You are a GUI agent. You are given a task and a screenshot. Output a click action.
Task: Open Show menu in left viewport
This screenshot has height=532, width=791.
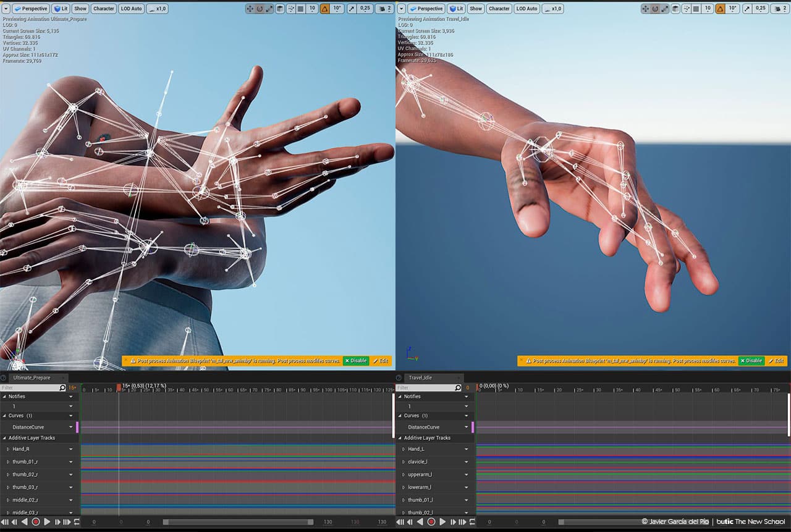tap(80, 9)
